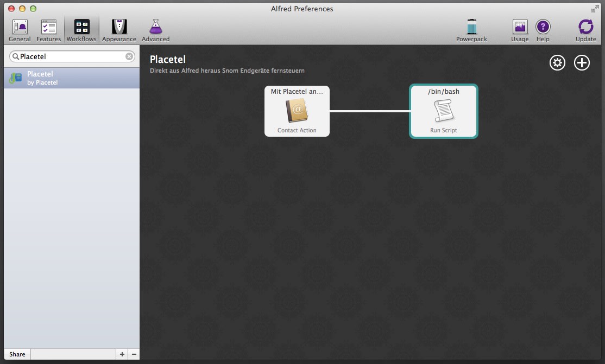Screen dimensions: 605x364
Task: Click the 'Direkt aus Alfred heraus' description text
Action: 227,71
